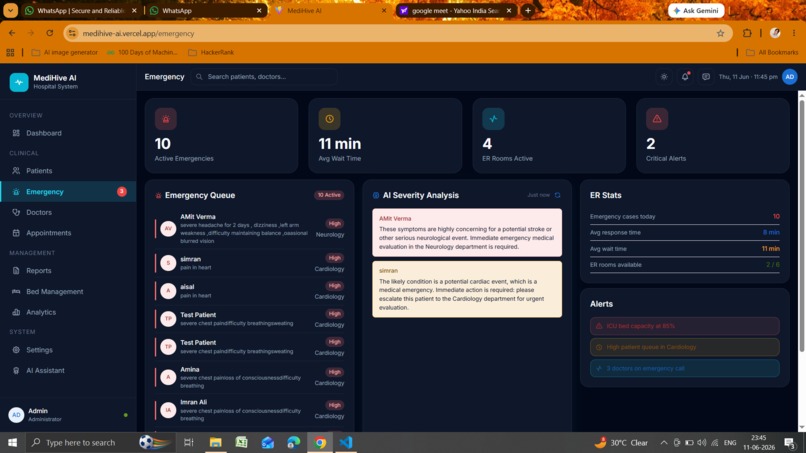The image size is (806, 453).
Task: Click the AV avatar of AMit Verma
Action: tap(168, 229)
